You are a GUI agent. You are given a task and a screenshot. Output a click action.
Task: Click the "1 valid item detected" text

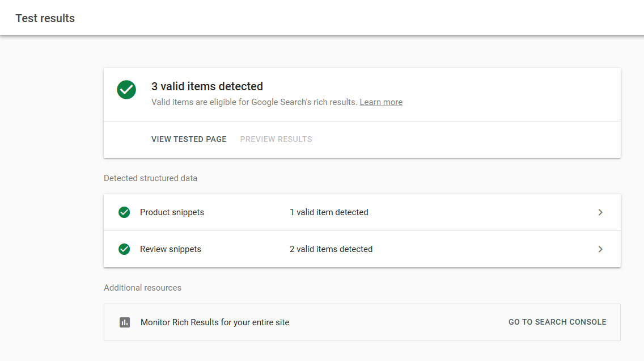coord(329,212)
